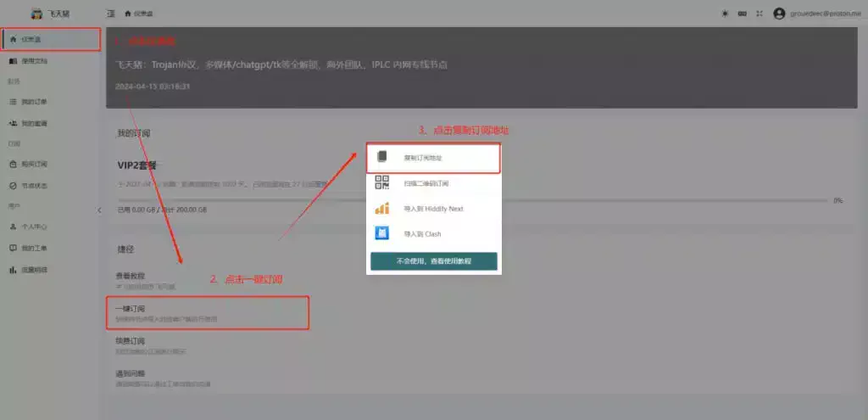Image resolution: width=868 pixels, height=420 pixels.
Task: Choose 导入到 Hiddify Next option
Action: 433,209
